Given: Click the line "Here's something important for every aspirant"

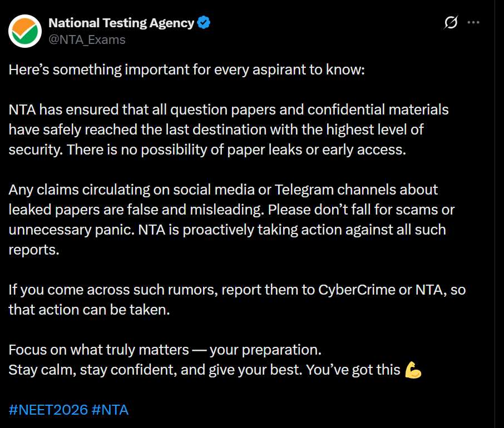Looking at the screenshot, I should (186, 71).
